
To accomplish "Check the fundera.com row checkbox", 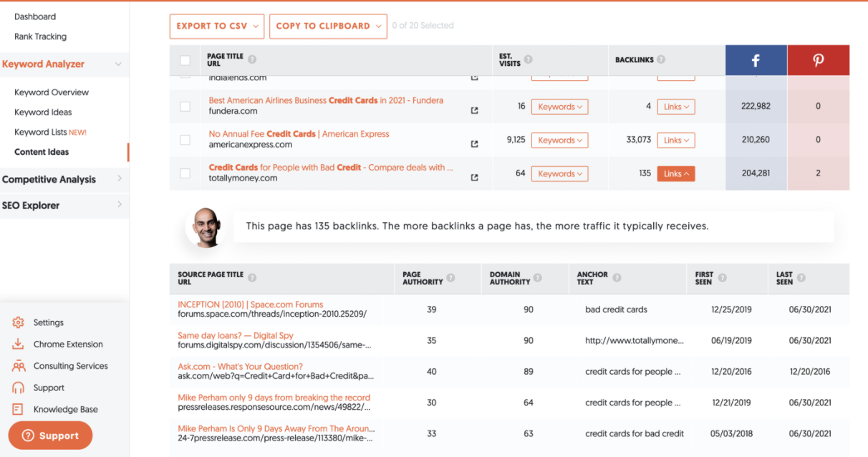I will point(185,106).
